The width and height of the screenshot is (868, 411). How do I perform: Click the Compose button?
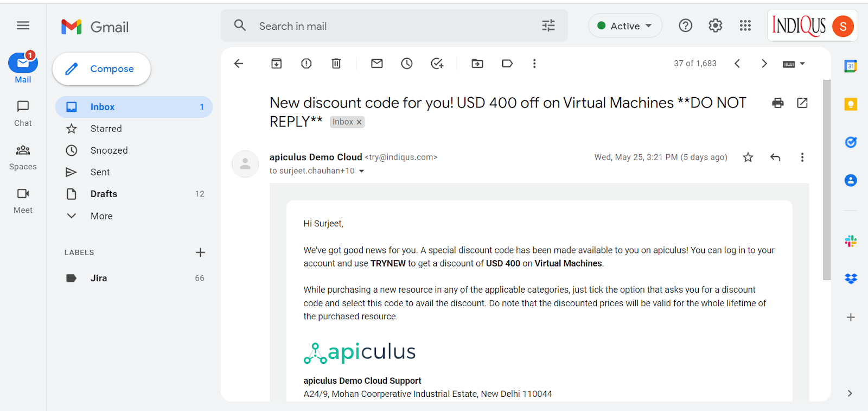[x=101, y=68]
